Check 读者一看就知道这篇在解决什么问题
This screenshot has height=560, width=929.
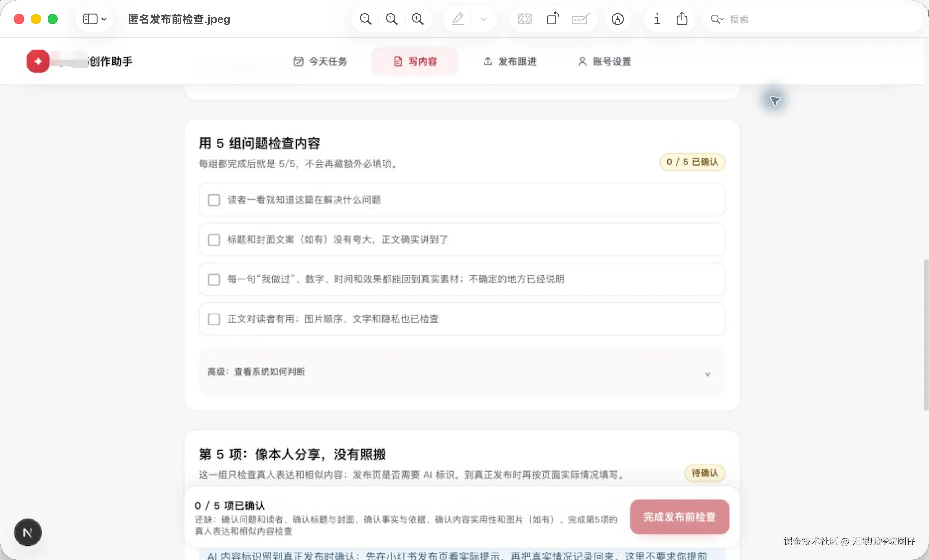pyautogui.click(x=214, y=200)
